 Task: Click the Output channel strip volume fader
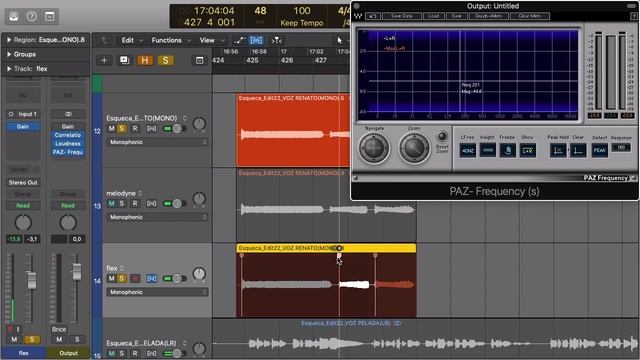point(76,272)
